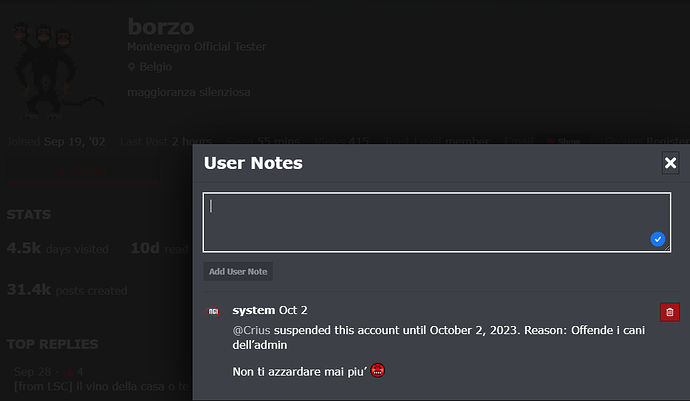Click the system avatar icon beside the note
Viewport: 690px width, 401px height.
click(x=213, y=311)
